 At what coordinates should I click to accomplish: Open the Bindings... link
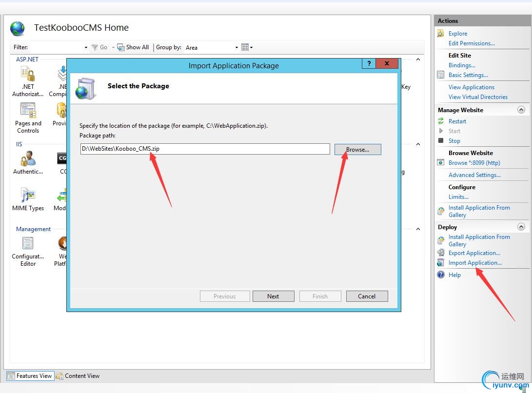click(x=462, y=65)
